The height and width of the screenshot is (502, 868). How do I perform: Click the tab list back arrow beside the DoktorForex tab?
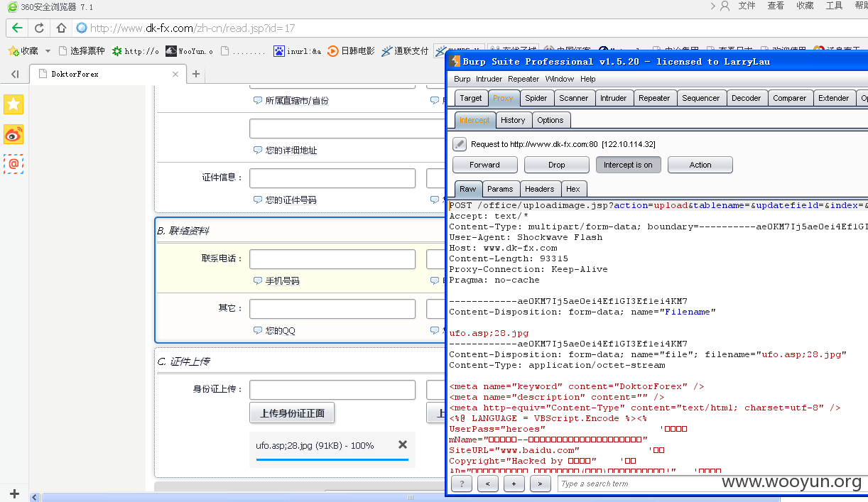click(x=15, y=74)
